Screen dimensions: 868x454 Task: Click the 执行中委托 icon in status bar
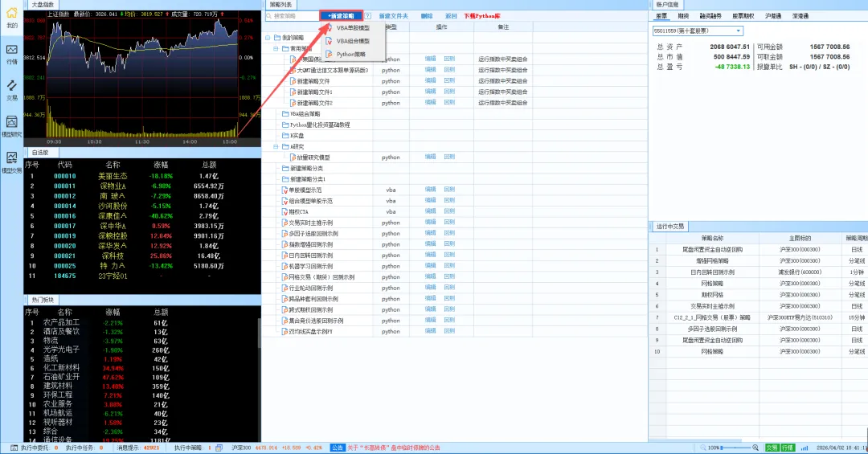[14, 448]
